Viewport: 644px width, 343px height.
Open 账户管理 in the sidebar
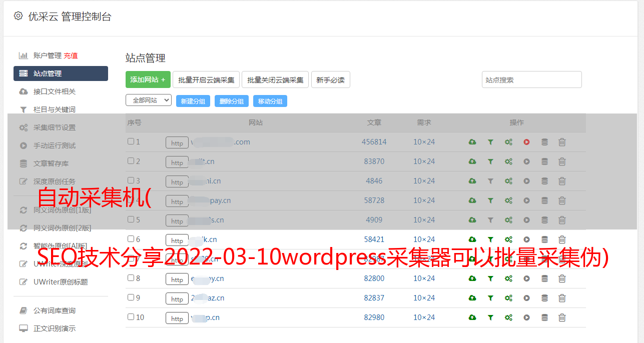(47, 55)
